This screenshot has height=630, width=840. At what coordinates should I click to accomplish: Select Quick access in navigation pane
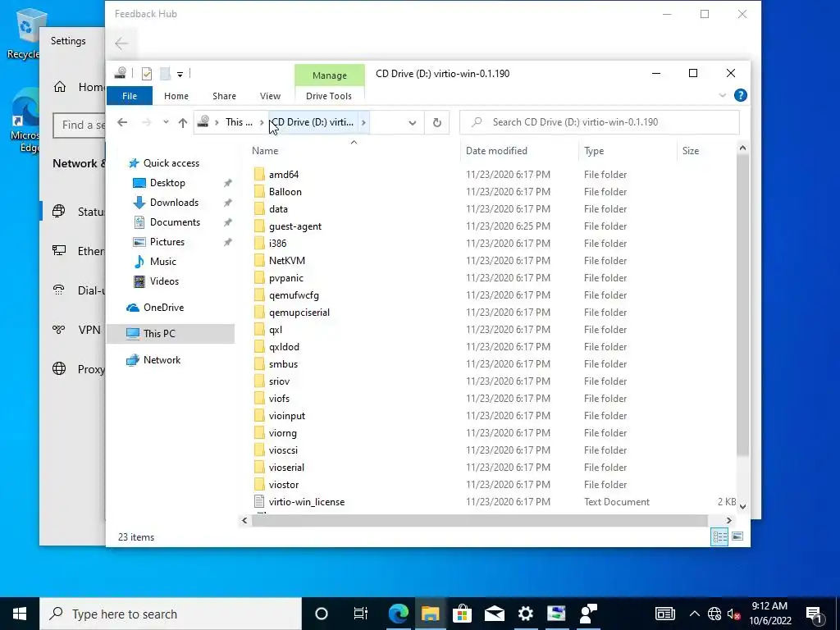point(171,163)
